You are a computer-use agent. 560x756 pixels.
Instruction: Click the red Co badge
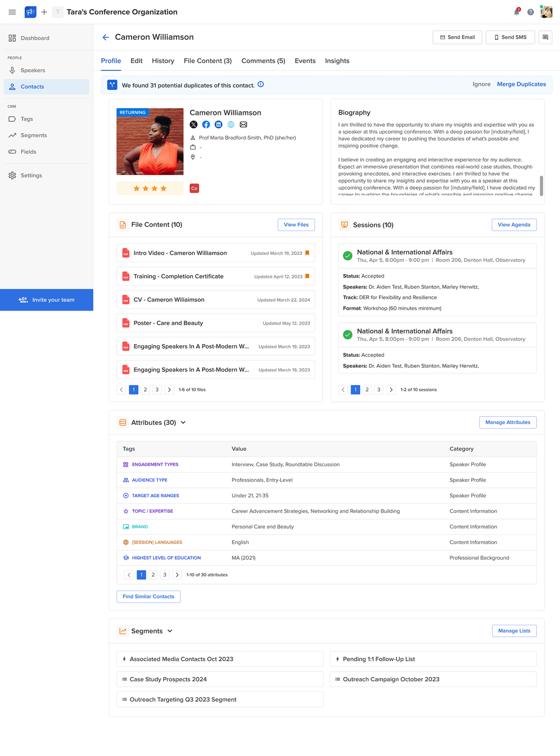194,188
